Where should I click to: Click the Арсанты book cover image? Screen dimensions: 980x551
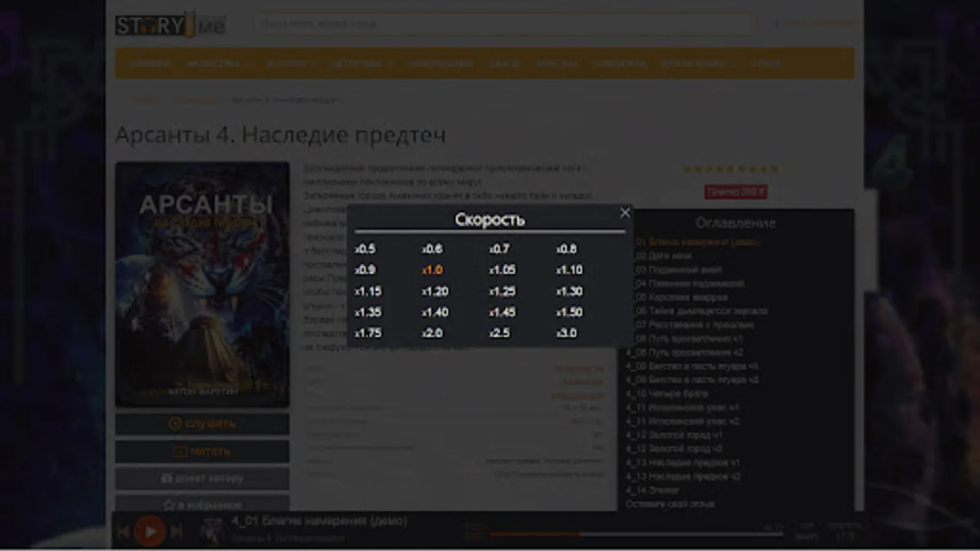click(202, 284)
